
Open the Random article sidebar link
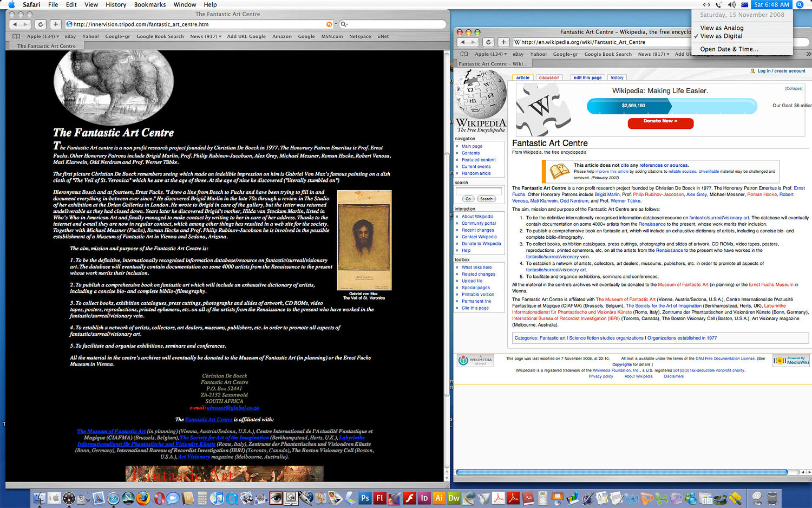pos(476,173)
